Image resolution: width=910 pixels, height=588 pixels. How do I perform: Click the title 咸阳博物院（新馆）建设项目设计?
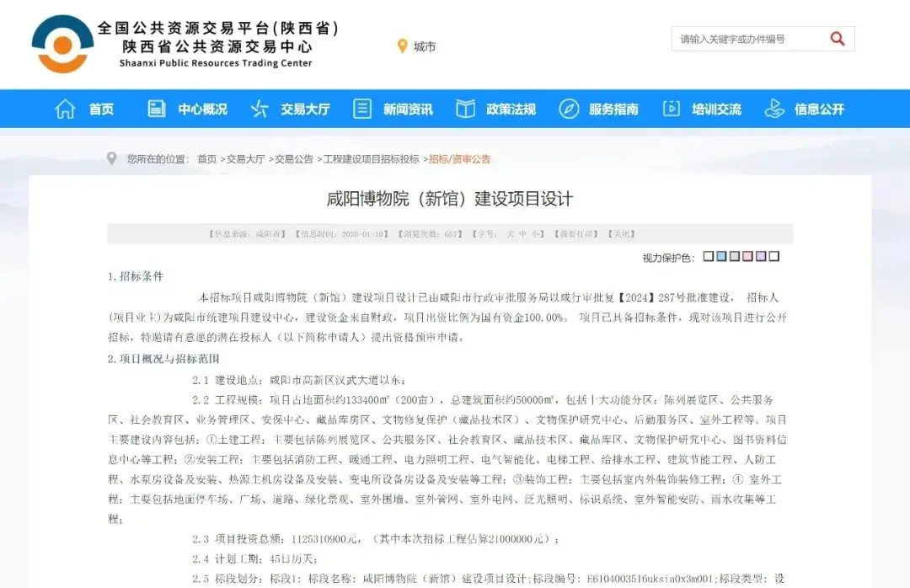450,199
